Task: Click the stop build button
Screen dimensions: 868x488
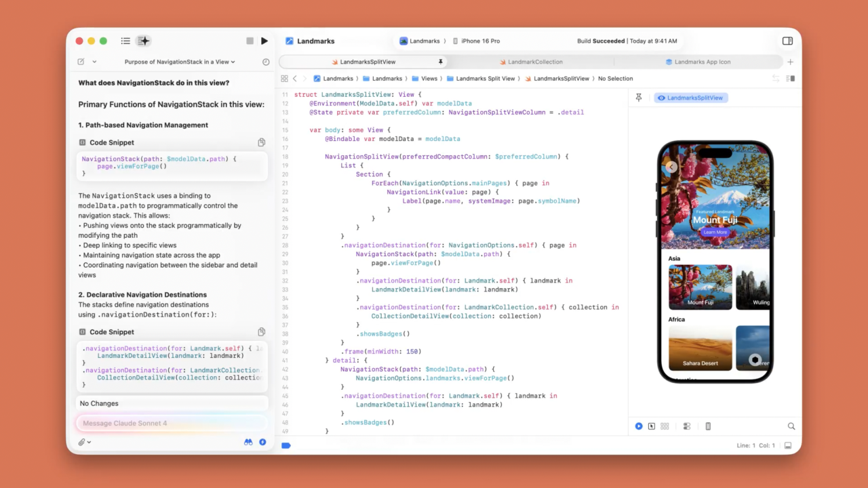Action: tap(250, 41)
